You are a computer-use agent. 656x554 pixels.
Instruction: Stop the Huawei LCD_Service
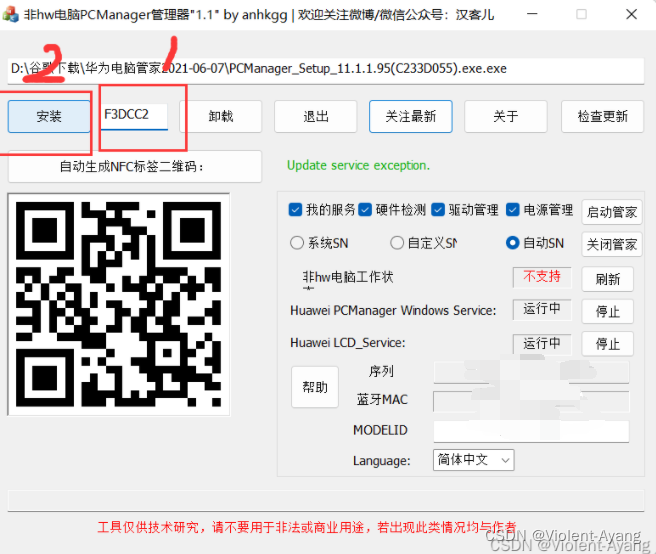607,344
